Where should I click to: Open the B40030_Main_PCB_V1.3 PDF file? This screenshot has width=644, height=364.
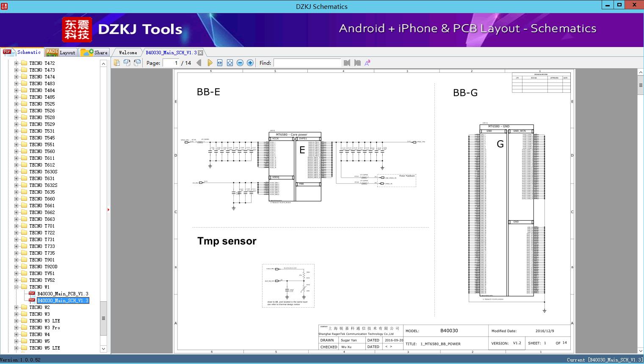pyautogui.click(x=63, y=294)
